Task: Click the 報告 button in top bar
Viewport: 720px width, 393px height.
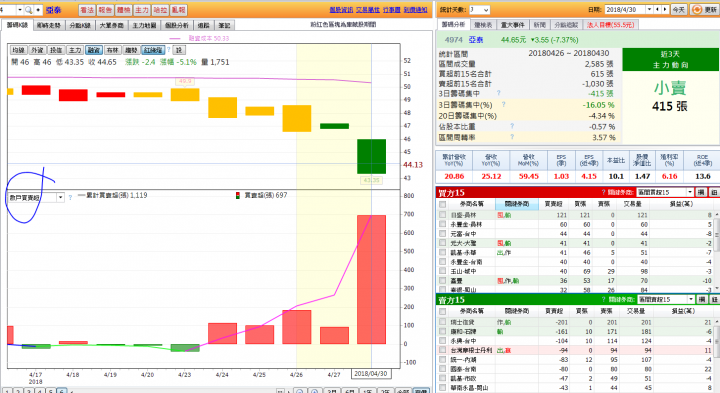Action: 105,10
